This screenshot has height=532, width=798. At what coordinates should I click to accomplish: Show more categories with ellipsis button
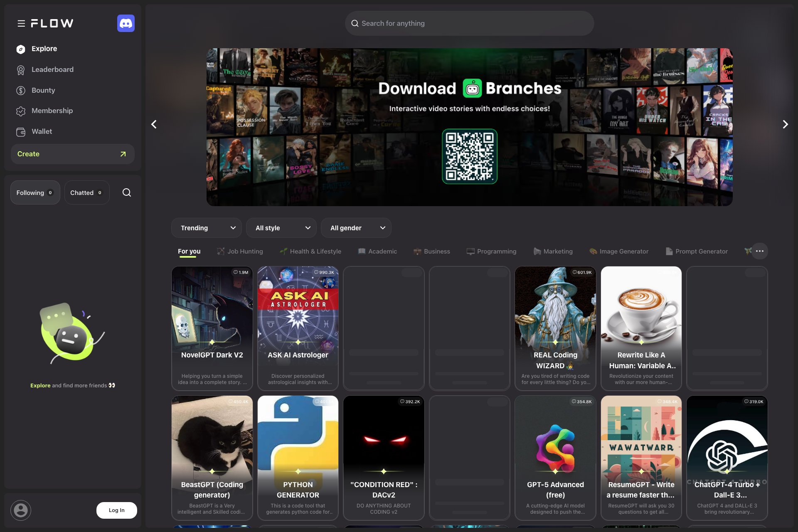coord(759,251)
